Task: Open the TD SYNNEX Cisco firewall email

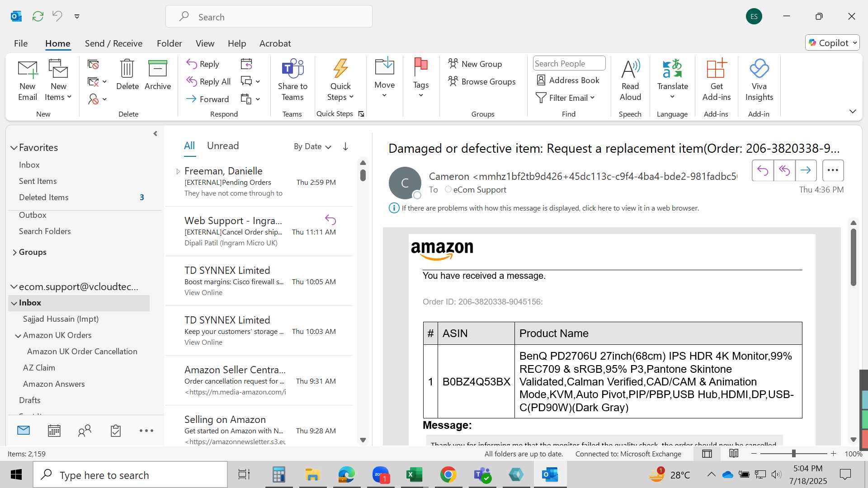Action: pyautogui.click(x=259, y=281)
